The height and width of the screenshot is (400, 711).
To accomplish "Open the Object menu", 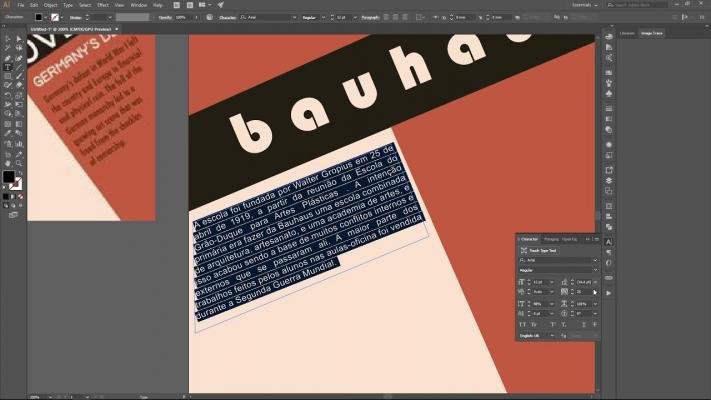I will [x=50, y=5].
